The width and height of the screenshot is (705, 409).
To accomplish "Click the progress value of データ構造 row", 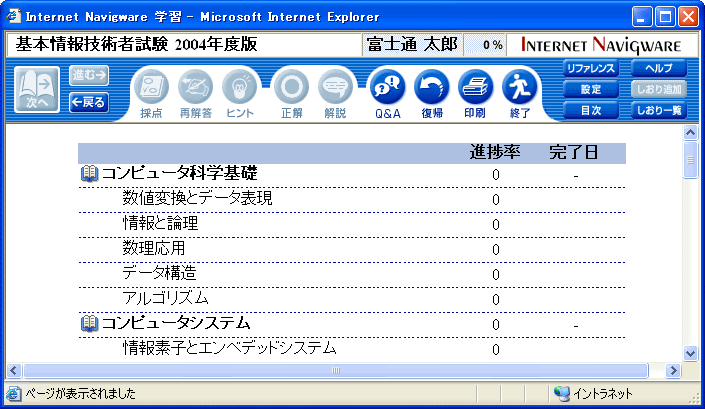I will coord(495,274).
